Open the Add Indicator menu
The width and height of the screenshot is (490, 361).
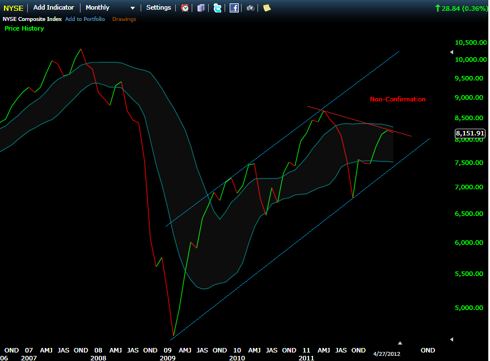pos(53,7)
